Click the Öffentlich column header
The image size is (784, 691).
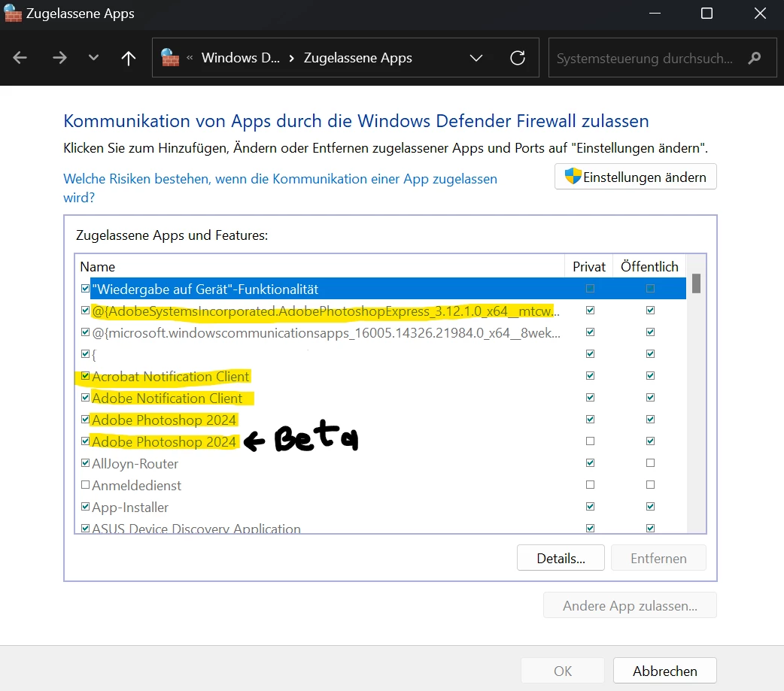coord(649,266)
